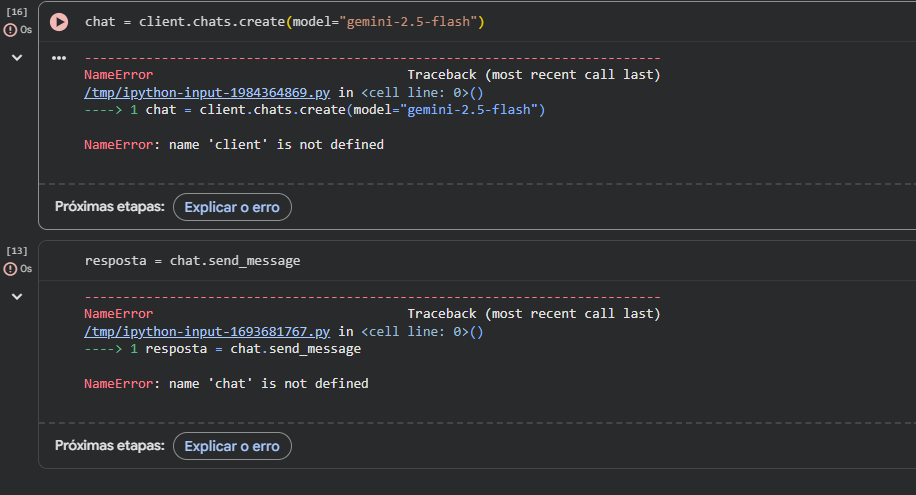Image resolution: width=916 pixels, height=495 pixels.
Task: Click Explicar o erro for the chat error
Action: click(x=232, y=446)
